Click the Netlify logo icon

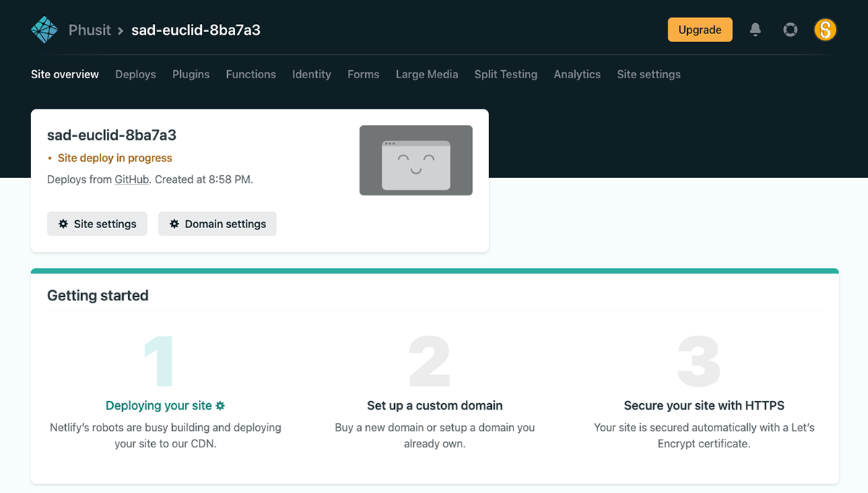click(43, 29)
